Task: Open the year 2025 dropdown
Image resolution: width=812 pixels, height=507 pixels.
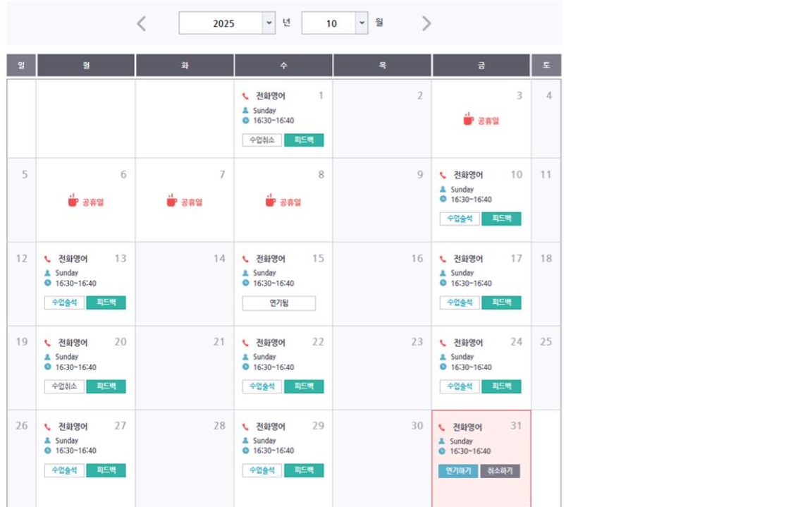Action: [268, 23]
